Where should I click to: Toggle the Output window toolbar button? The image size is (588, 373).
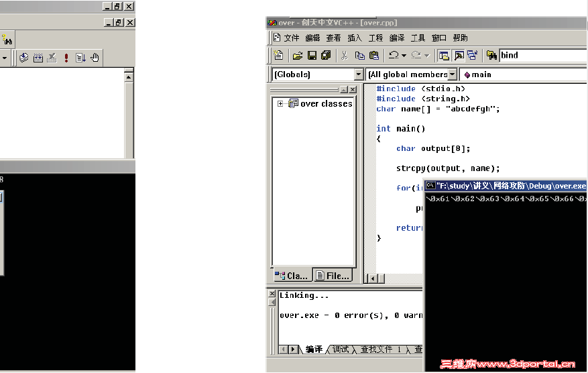coord(459,56)
